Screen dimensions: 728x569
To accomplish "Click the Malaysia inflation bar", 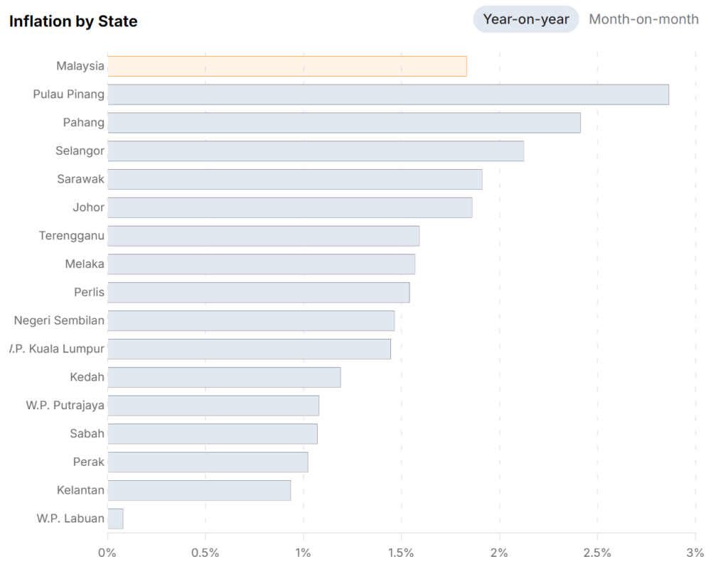I will pyautogui.click(x=287, y=66).
